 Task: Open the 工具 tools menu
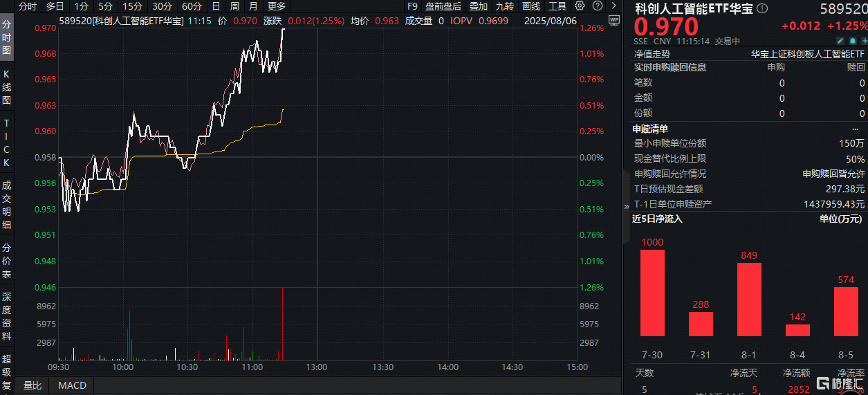tap(557, 6)
